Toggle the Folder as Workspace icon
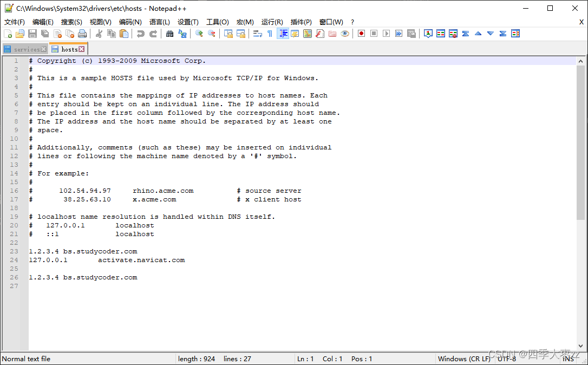The height and width of the screenshot is (365, 588). pos(332,34)
